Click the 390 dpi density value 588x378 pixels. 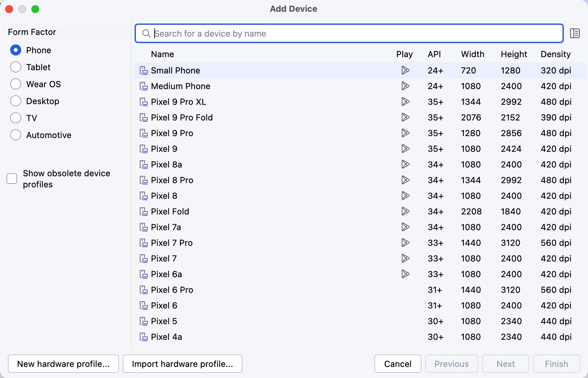pyautogui.click(x=556, y=118)
